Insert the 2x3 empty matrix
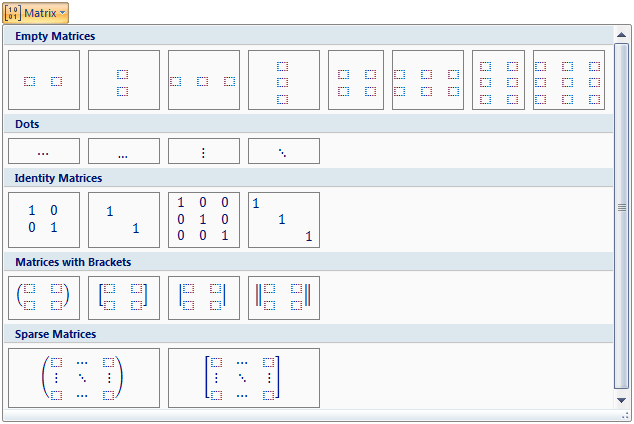 428,80
